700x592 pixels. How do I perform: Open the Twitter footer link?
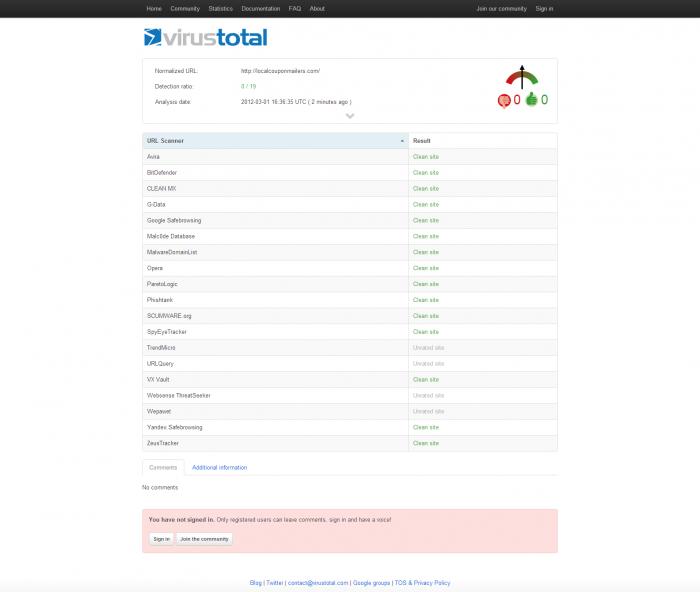[275, 583]
